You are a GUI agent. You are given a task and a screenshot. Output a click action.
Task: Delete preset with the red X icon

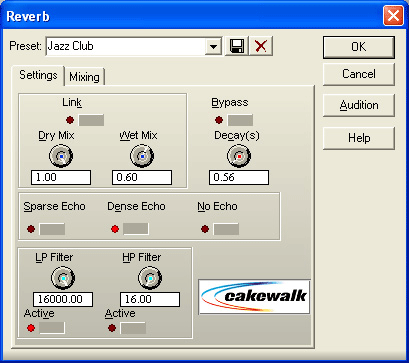click(x=261, y=46)
